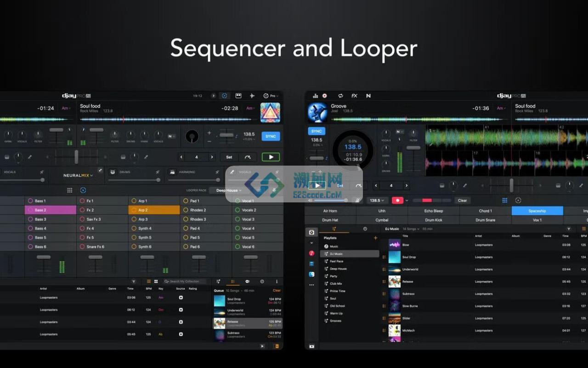Click the looper circle icon beside the grid icon, left window
The image size is (588, 368).
tap(83, 190)
